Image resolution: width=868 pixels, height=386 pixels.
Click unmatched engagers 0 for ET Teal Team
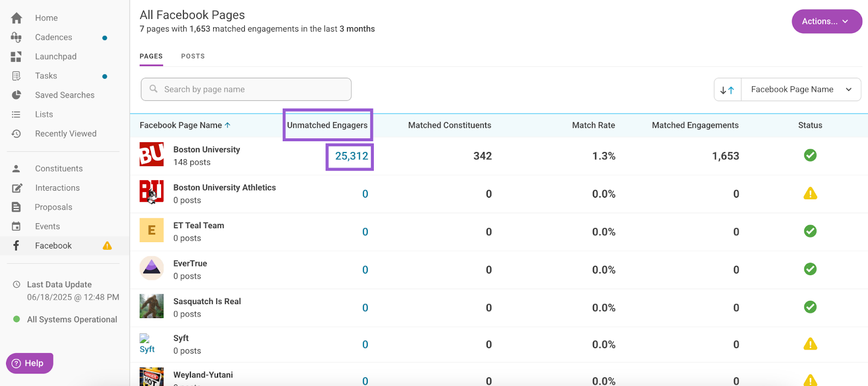[x=365, y=232]
